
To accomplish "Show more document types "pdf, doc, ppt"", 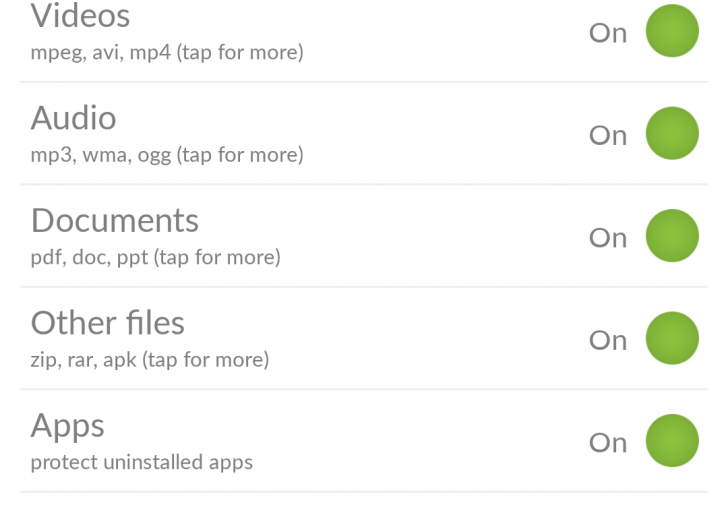I will (156, 257).
